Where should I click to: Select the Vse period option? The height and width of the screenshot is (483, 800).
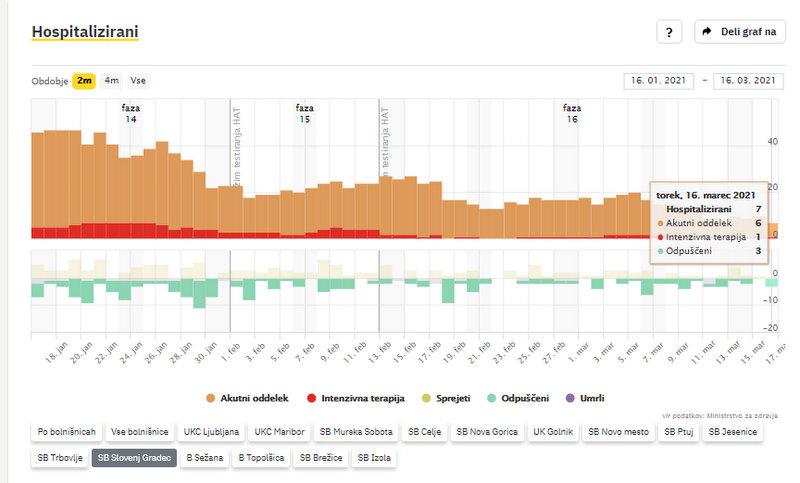(x=138, y=81)
